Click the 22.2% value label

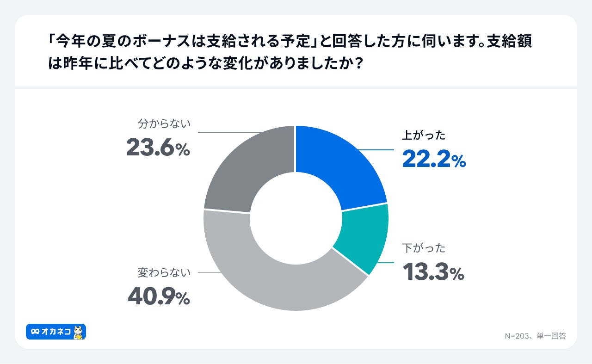[x=434, y=160]
